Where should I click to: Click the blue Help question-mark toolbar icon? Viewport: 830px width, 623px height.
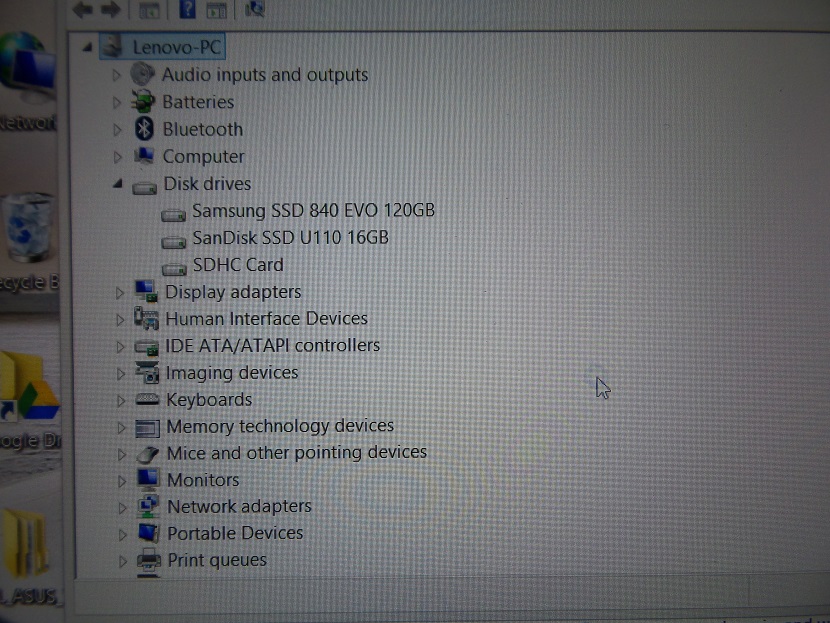coord(187,8)
